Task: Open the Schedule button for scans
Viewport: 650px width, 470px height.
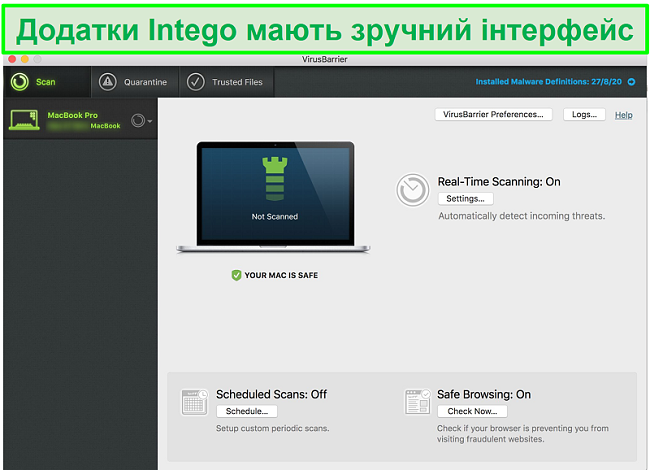Action: tap(247, 411)
